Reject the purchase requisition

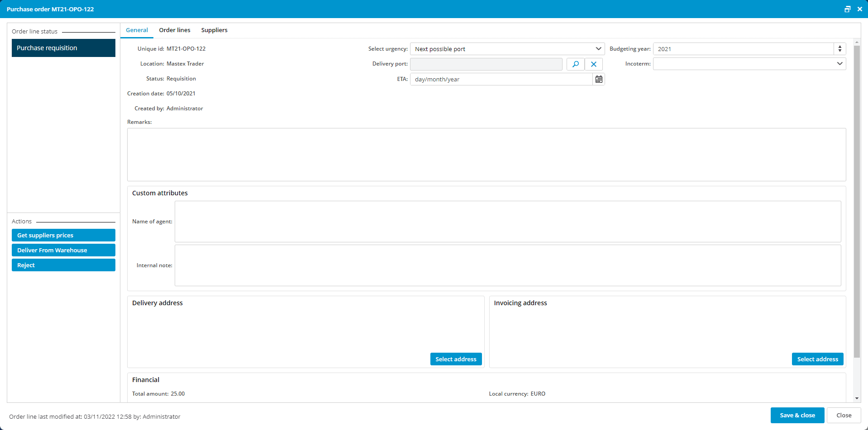[63, 265]
